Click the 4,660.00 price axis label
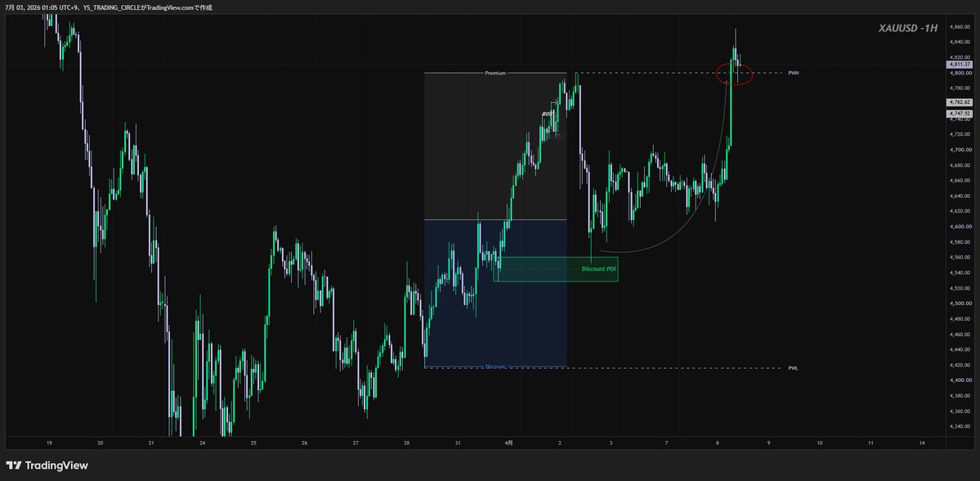 click(x=960, y=181)
